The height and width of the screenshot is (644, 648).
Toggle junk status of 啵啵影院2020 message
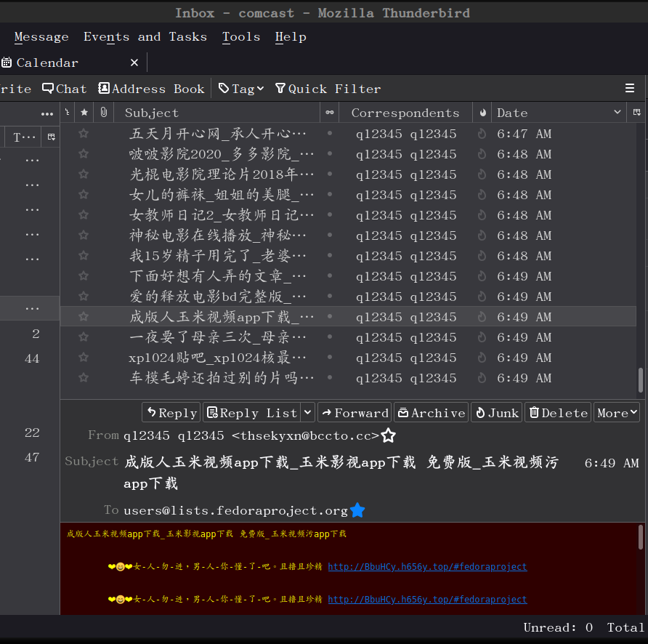point(482,154)
